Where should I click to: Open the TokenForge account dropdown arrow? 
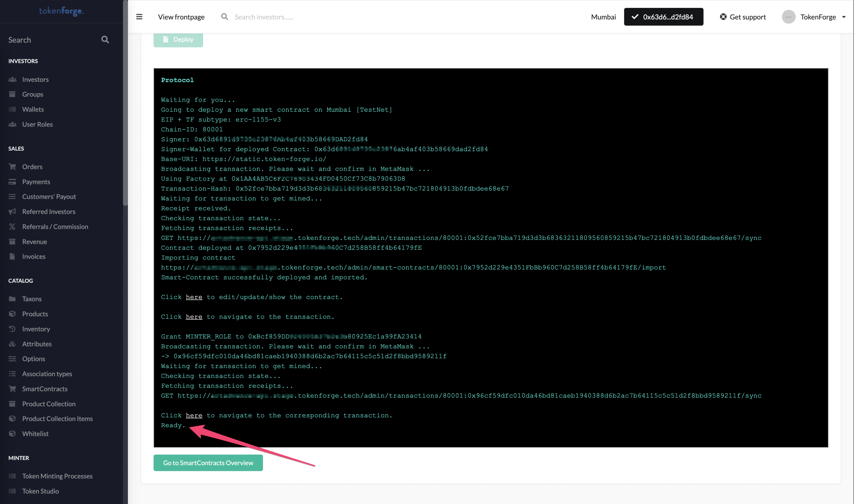844,17
